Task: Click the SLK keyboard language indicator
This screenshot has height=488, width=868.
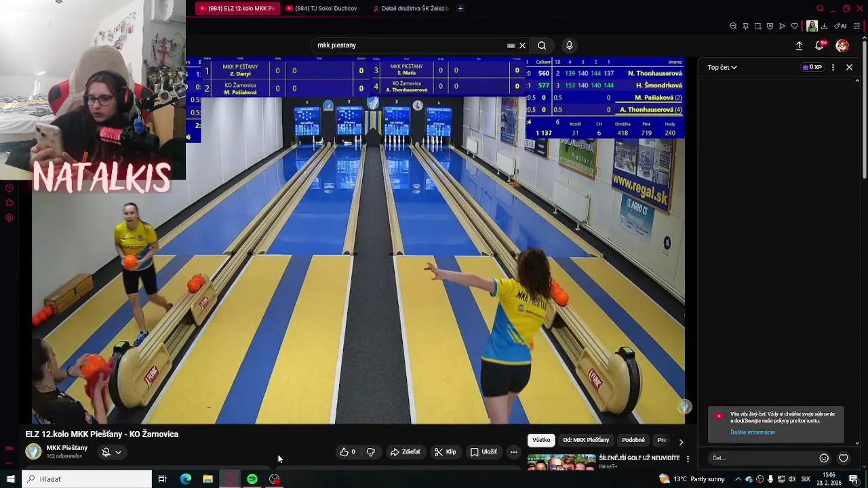Action: tap(806, 479)
